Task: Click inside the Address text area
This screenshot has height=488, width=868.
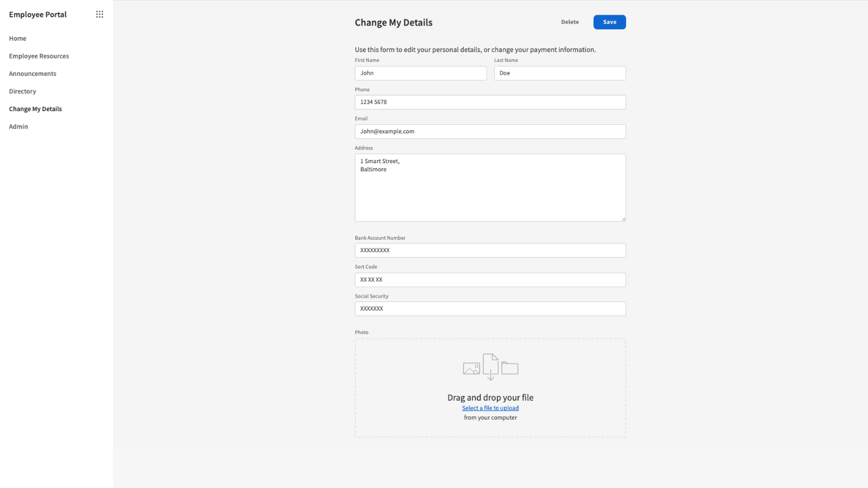Action: click(490, 188)
